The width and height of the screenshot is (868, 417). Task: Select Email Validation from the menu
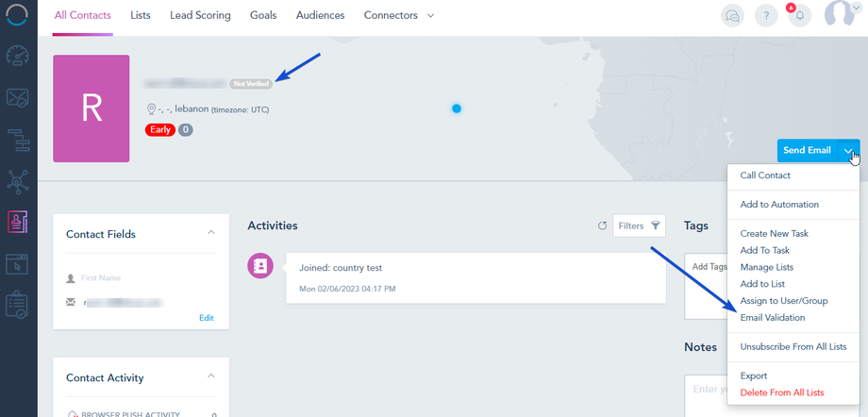coord(773,318)
